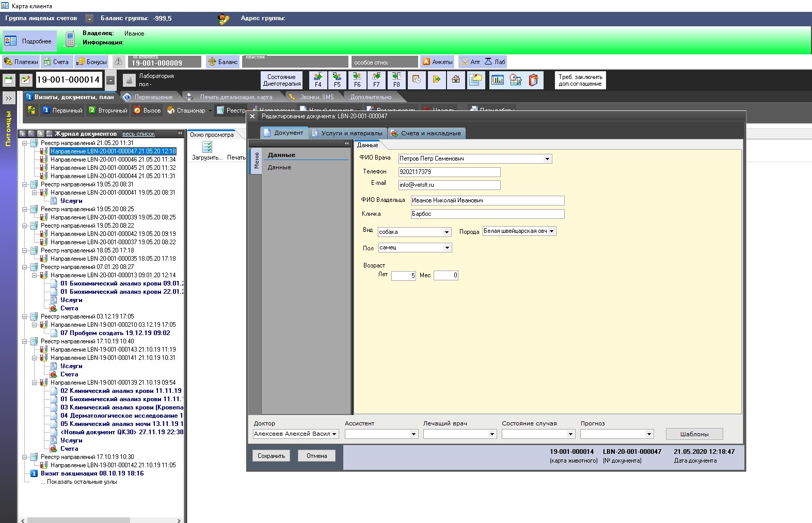Click the 'S' icon in journal header
The height and width of the screenshot is (523, 812).
(x=40, y=134)
